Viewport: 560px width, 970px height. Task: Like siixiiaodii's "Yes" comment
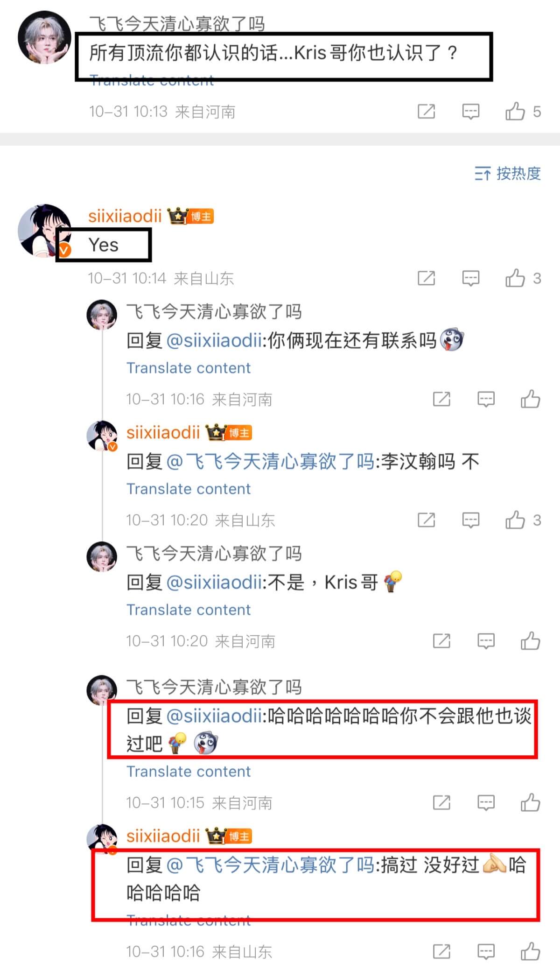(515, 278)
